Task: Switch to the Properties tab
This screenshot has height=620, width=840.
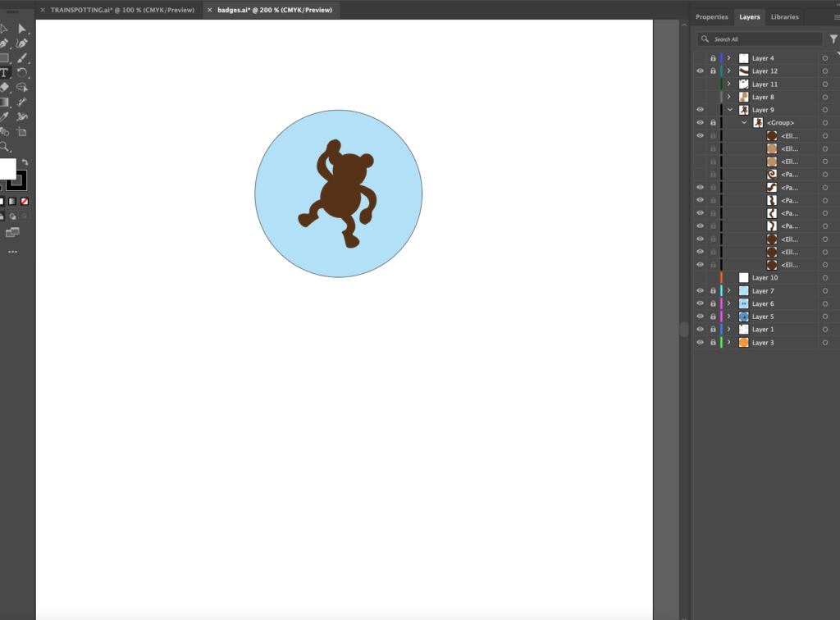Action: point(712,17)
